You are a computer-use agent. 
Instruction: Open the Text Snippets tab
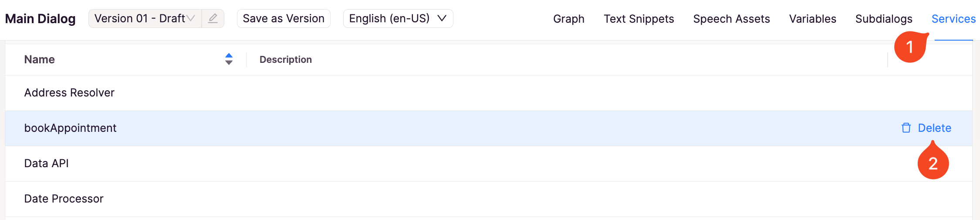click(x=639, y=19)
